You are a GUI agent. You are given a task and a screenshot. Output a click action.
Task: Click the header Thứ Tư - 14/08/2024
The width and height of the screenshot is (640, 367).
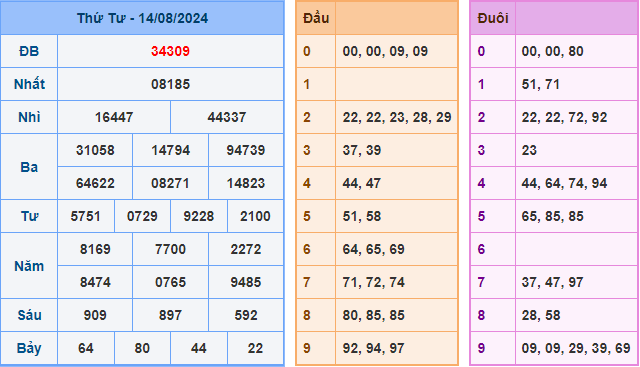[x=142, y=18]
